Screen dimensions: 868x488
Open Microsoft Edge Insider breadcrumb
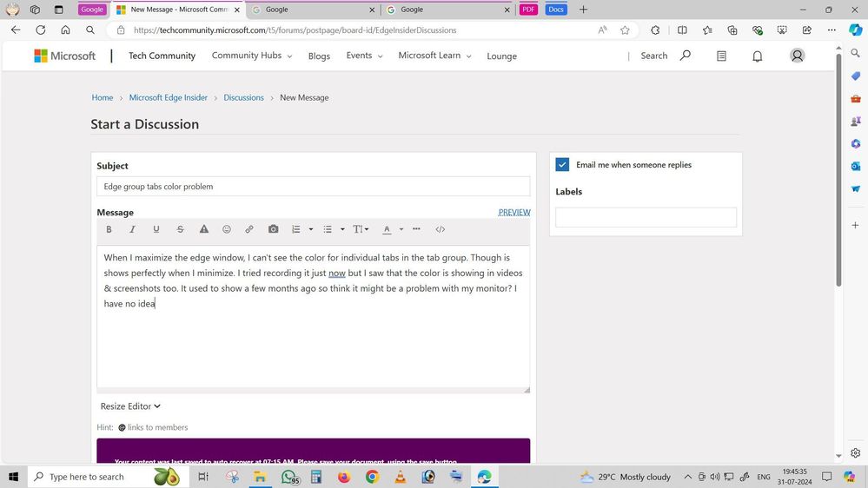(x=169, y=97)
